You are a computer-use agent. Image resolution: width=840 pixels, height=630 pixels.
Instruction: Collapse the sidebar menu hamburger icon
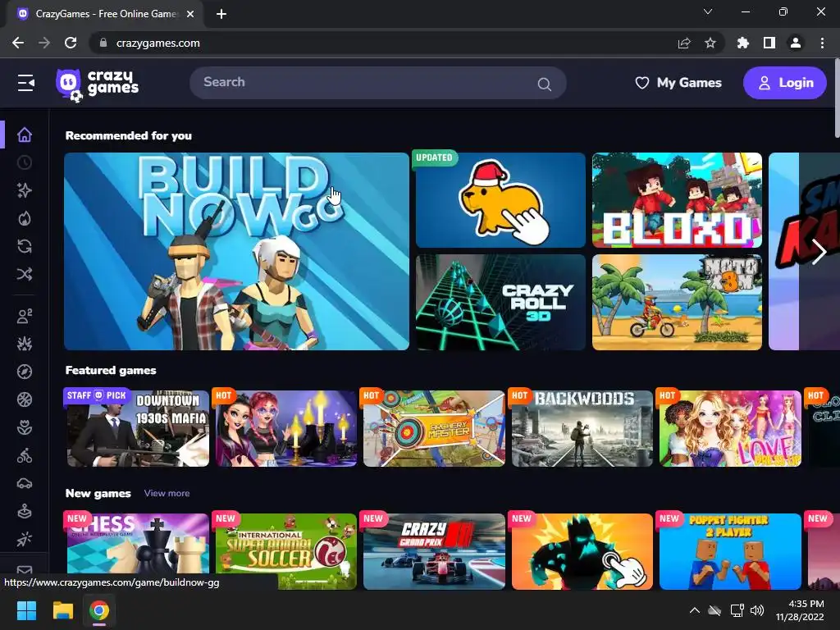pos(25,83)
